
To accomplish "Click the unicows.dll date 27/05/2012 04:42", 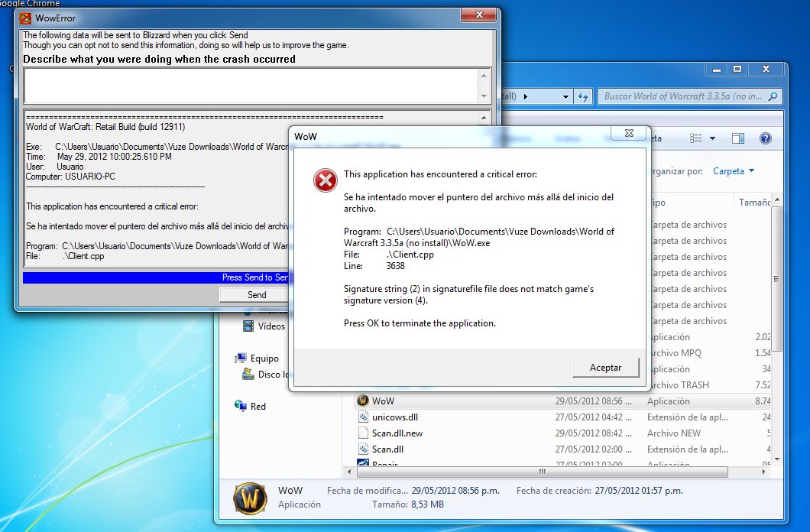I will [593, 417].
